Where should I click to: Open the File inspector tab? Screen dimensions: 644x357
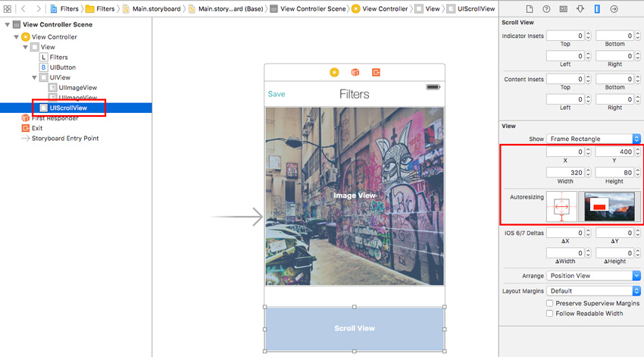pyautogui.click(x=530, y=8)
